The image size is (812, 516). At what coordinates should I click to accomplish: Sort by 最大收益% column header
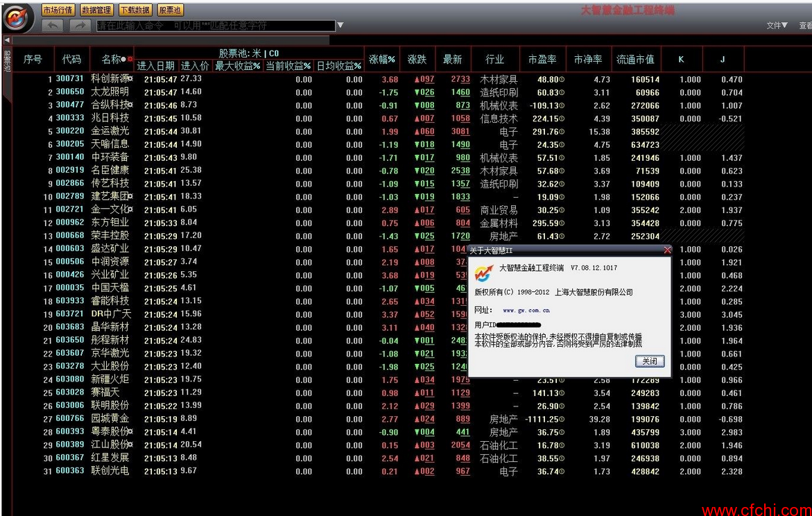coord(238,66)
